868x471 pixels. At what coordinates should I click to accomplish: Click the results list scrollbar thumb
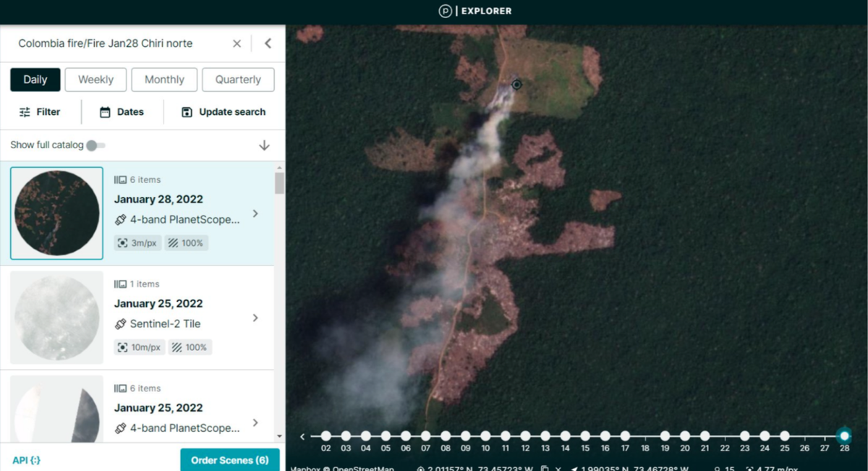pyautogui.click(x=279, y=183)
